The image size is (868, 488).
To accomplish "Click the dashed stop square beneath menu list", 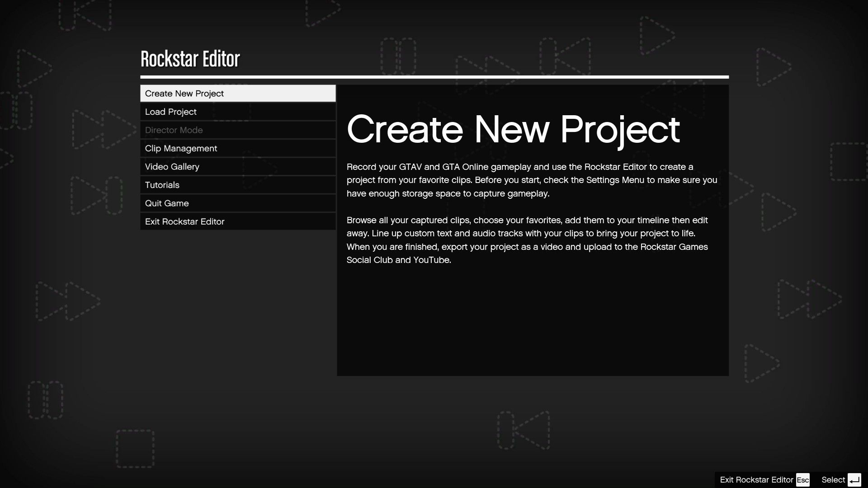I will [135, 449].
